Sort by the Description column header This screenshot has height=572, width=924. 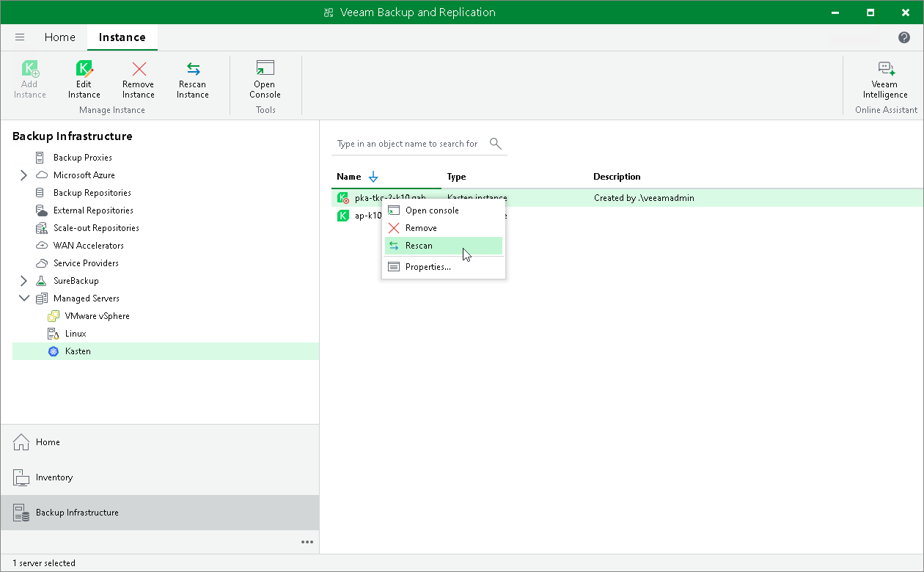point(617,177)
